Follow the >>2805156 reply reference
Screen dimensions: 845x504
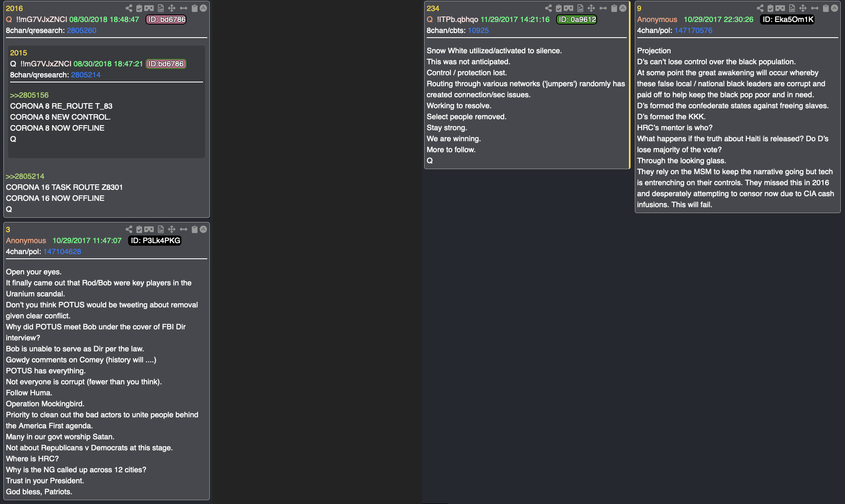click(x=29, y=95)
